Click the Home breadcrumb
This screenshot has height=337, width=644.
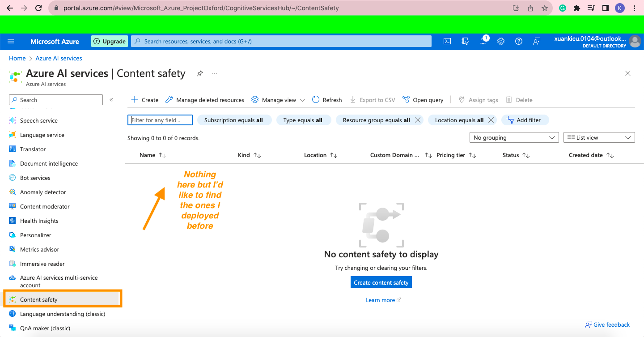point(17,58)
